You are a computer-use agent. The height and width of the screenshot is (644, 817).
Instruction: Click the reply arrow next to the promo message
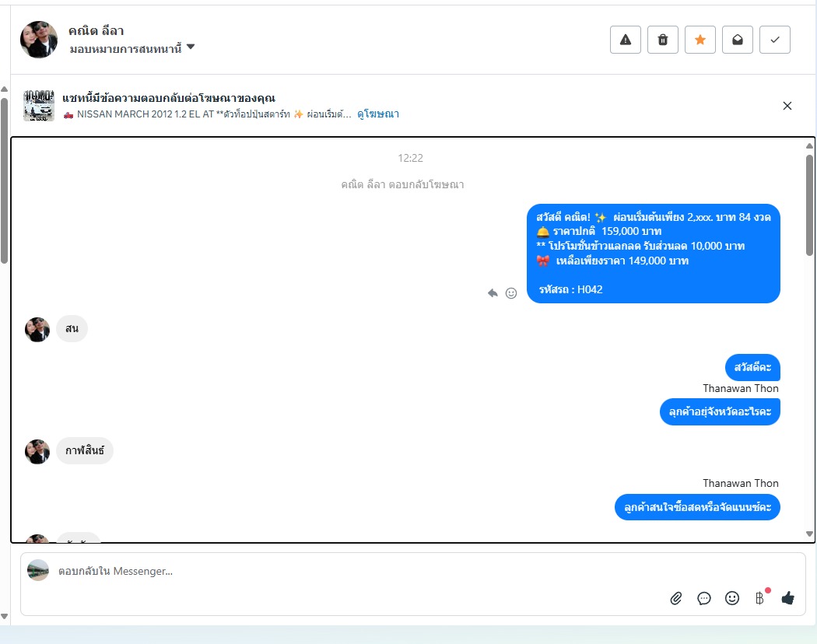(x=493, y=292)
